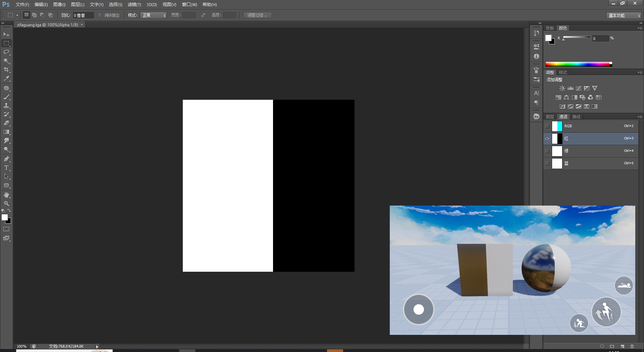Switch to the Paths tab

[576, 117]
